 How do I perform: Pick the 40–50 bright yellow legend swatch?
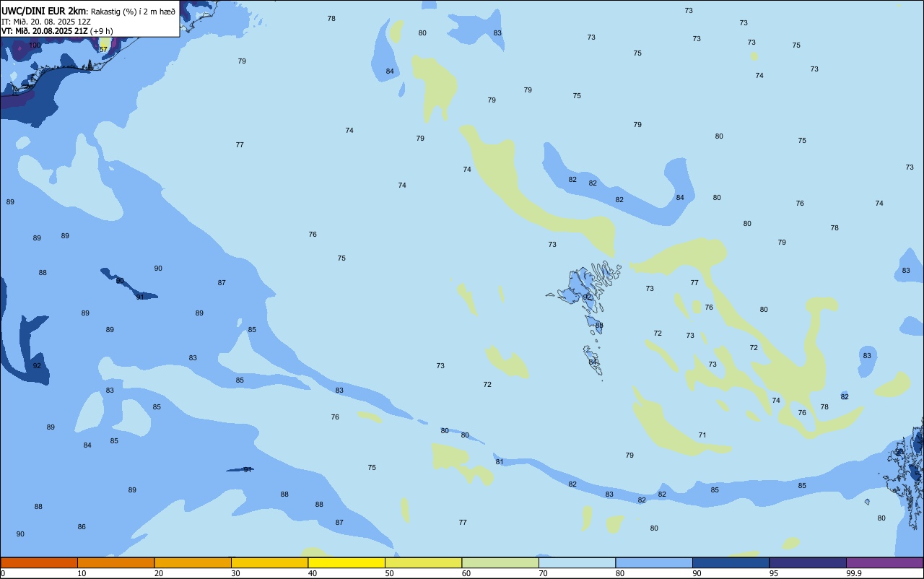point(346,562)
